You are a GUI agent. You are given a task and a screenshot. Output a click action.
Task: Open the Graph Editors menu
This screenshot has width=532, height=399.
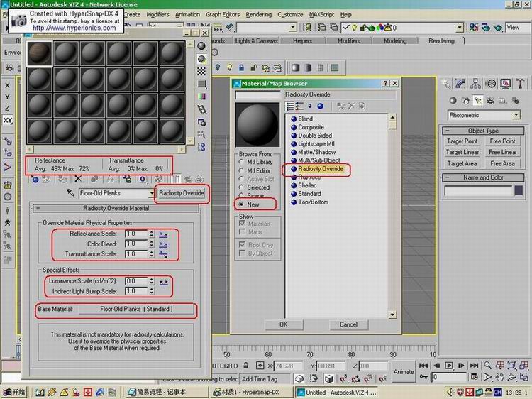click(223, 15)
